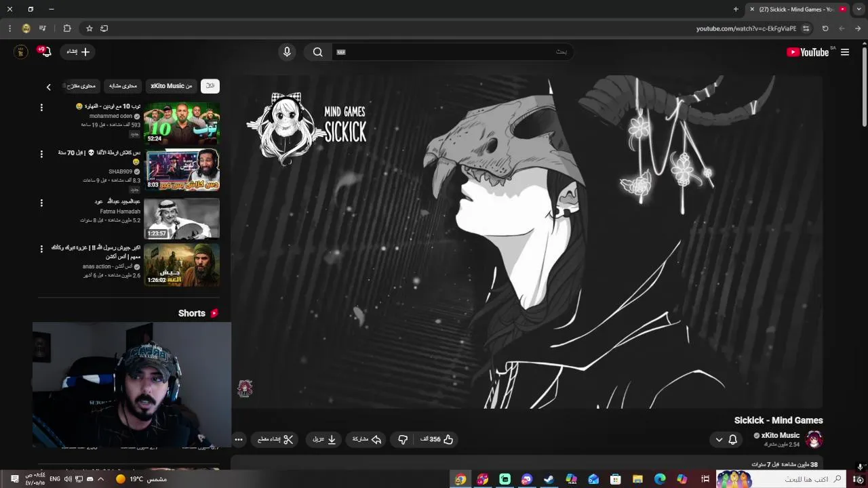Bookmark page with star icon
The image size is (868, 488).
[89, 28]
